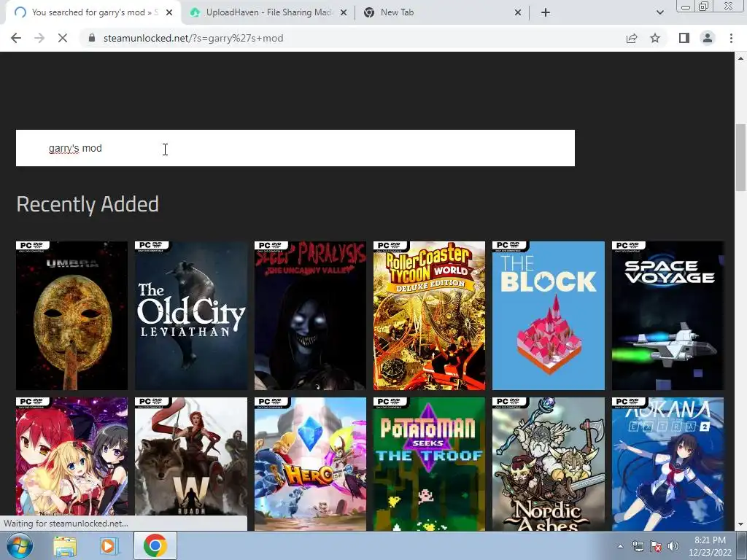Viewport: 747px width, 560px height.
Task: Close the UploadHaven tab
Action: point(344,12)
